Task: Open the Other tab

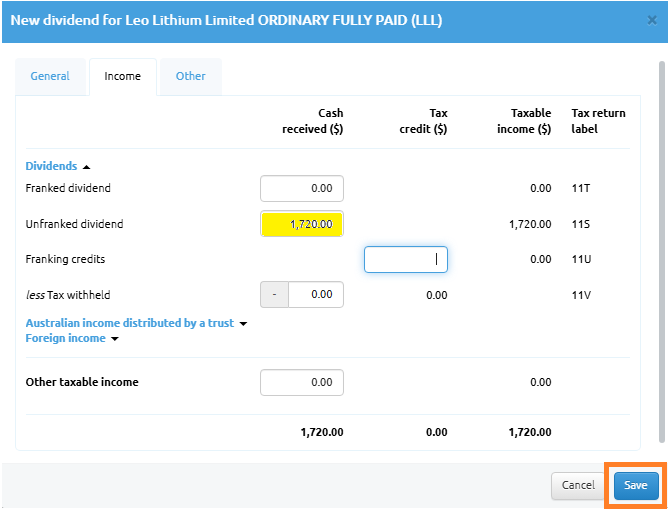Action: click(191, 76)
